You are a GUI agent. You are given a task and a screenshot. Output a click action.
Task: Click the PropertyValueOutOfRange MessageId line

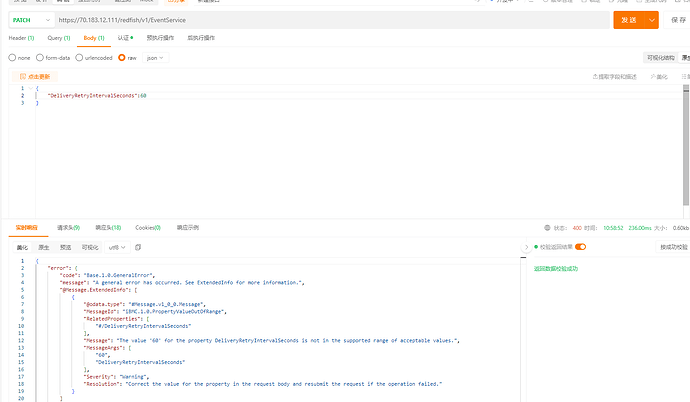pyautogui.click(x=155, y=311)
